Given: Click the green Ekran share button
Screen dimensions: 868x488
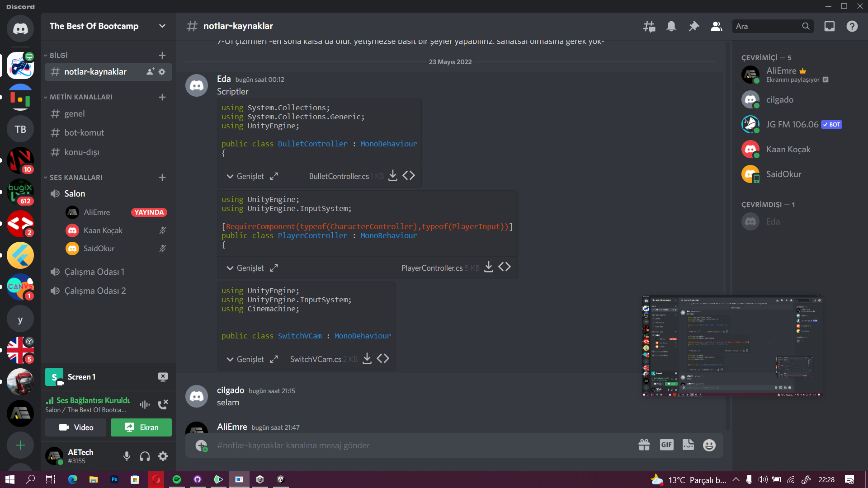Looking at the screenshot, I should (141, 427).
